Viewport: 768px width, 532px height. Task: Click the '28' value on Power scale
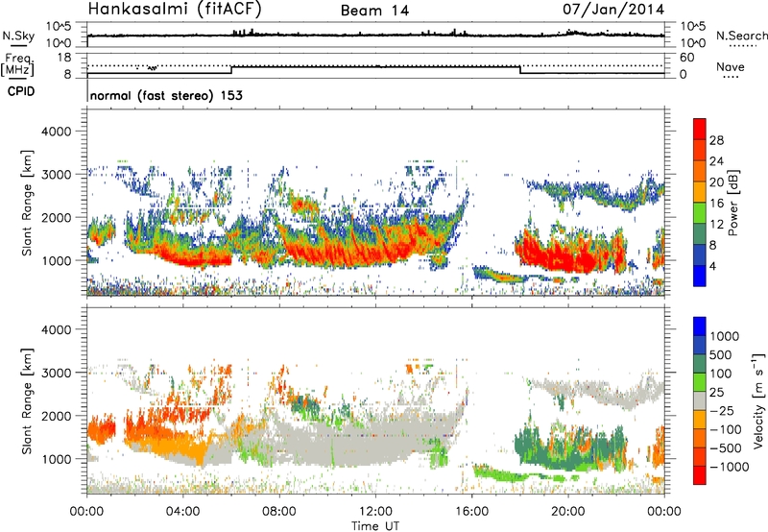[x=716, y=140]
